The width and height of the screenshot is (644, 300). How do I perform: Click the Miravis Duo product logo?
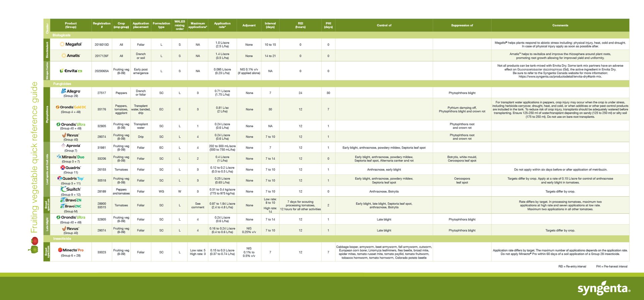pyautogui.click(x=71, y=157)
